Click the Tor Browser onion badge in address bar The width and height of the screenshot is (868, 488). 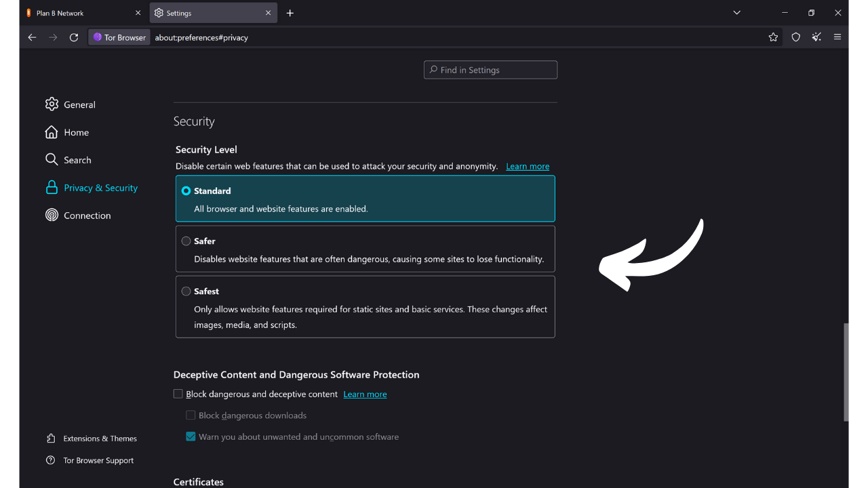click(119, 37)
